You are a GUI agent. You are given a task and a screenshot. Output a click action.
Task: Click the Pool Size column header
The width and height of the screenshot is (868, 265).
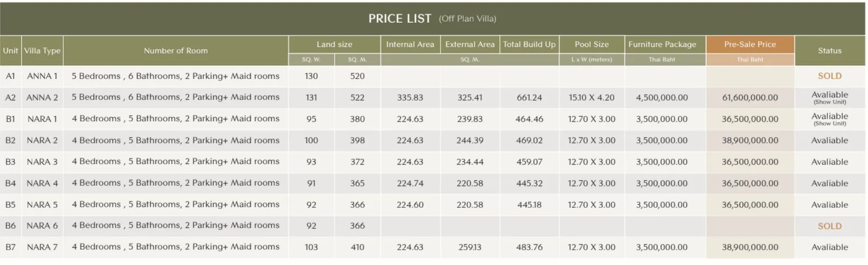[x=591, y=45]
